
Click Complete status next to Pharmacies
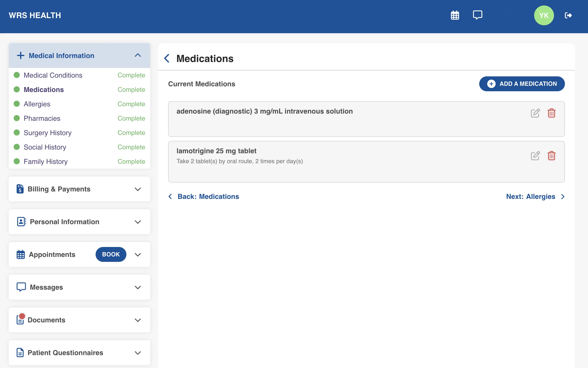coord(131,118)
